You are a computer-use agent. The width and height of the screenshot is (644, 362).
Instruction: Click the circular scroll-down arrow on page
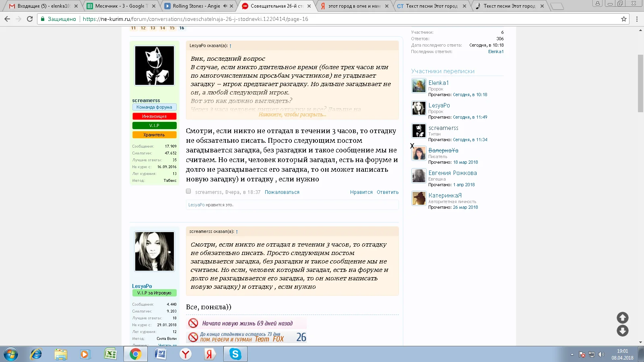622,331
